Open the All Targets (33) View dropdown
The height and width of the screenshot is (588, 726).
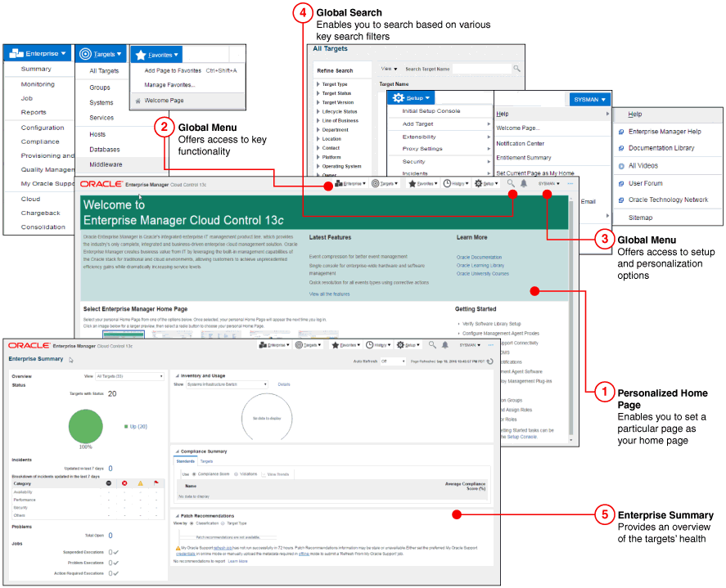pyautogui.click(x=129, y=376)
